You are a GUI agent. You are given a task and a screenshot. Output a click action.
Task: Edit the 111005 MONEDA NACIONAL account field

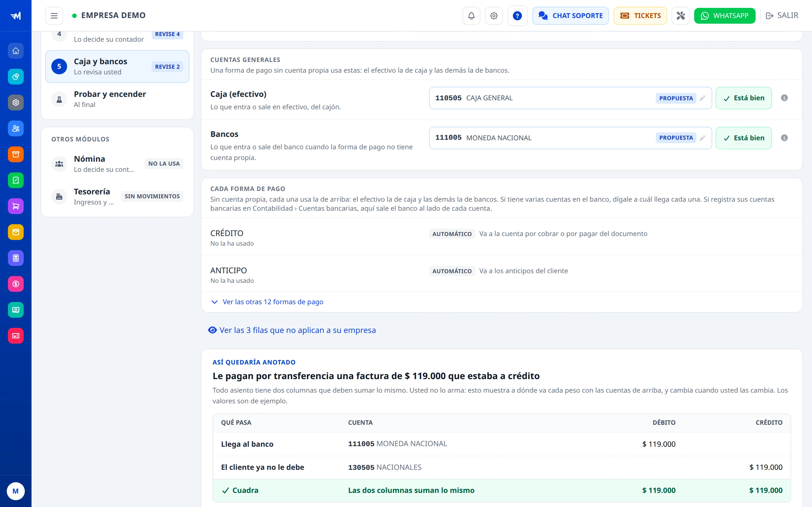coord(570,138)
